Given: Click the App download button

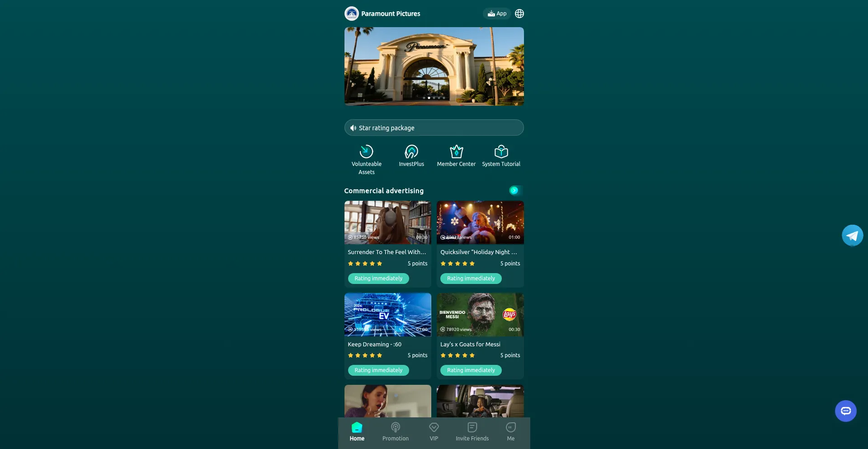Looking at the screenshot, I should point(497,14).
